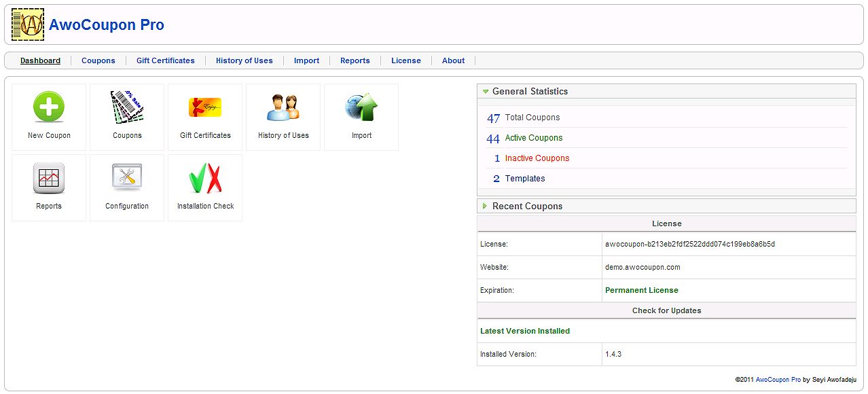This screenshot has height=394, width=868.
Task: Expand the Recent Coupons panel
Action: 666,206
